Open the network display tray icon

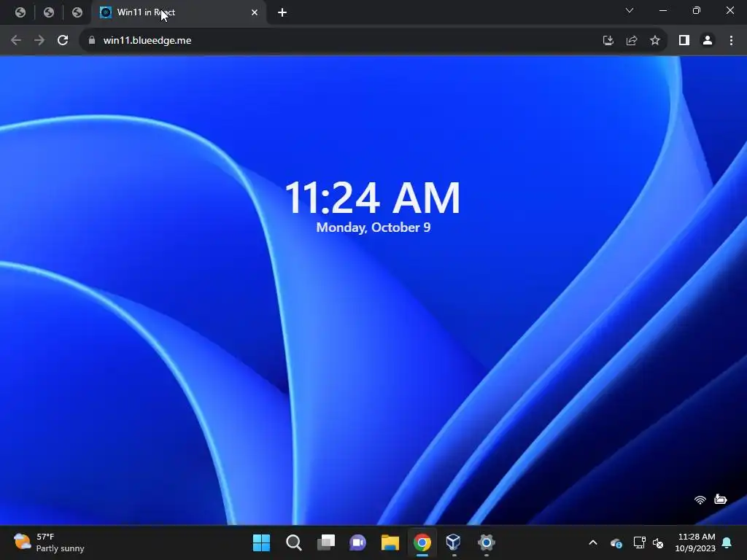pyautogui.click(x=639, y=542)
